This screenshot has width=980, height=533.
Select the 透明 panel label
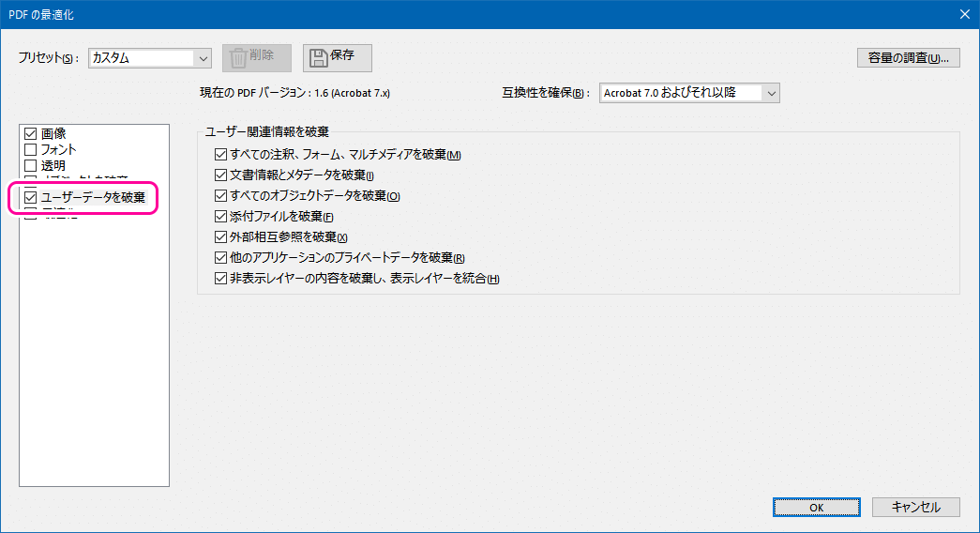click(x=53, y=166)
